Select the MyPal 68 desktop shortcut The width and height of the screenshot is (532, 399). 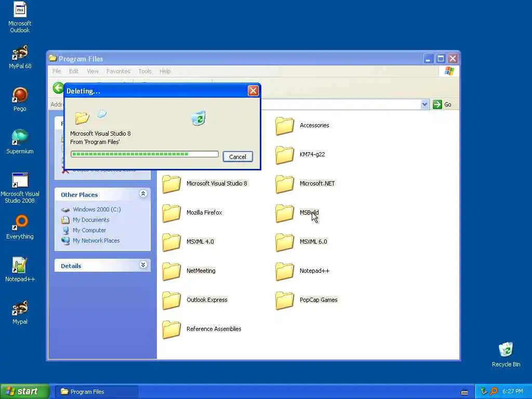20,57
